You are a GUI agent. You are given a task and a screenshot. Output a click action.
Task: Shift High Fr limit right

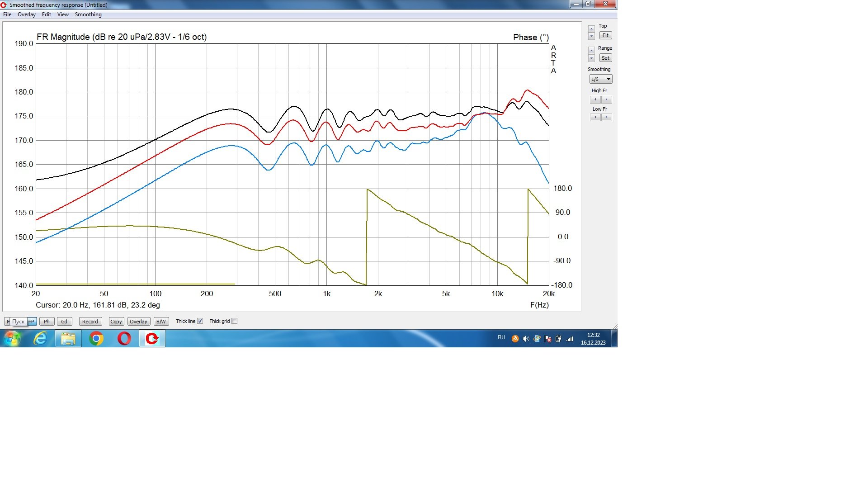pyautogui.click(x=607, y=99)
